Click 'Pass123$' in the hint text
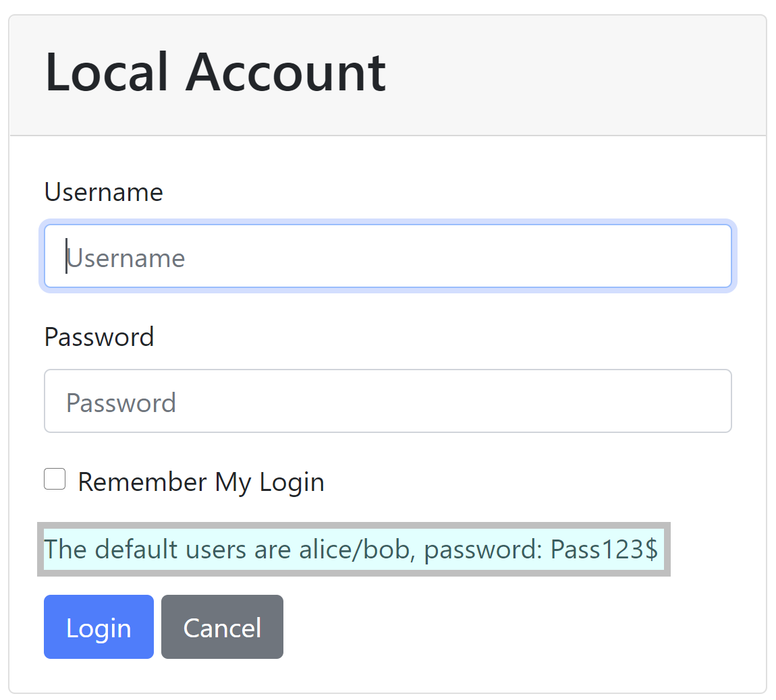The height and width of the screenshot is (700, 776). [604, 550]
